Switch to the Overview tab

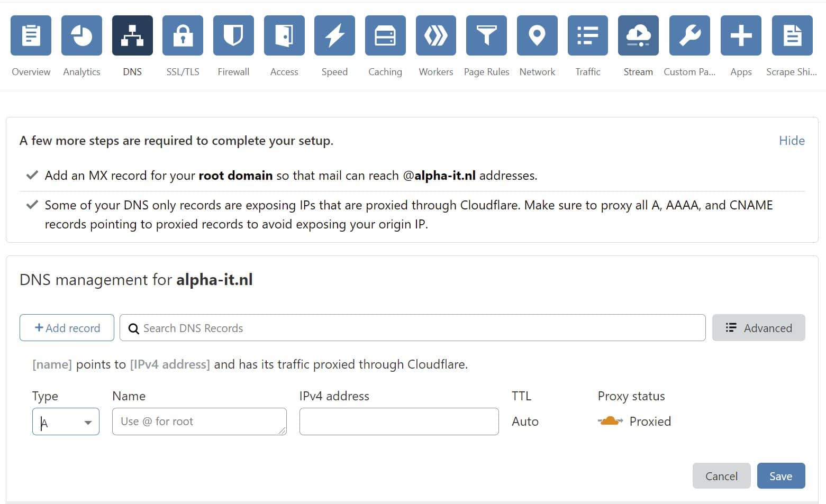tap(31, 36)
